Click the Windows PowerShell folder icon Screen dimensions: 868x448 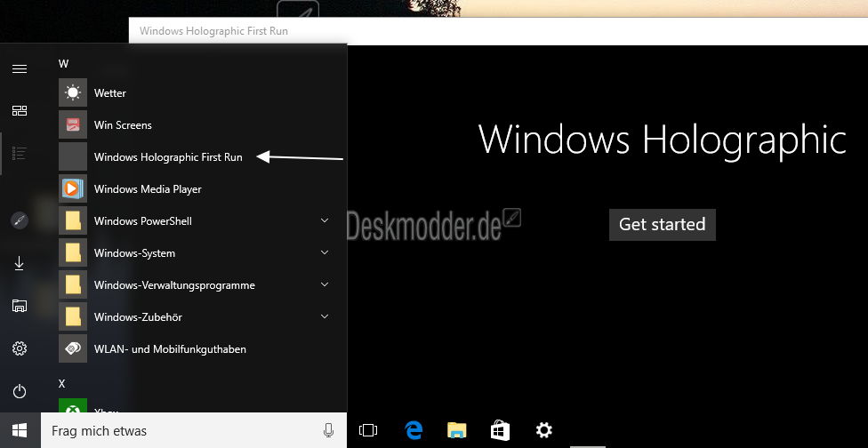click(73, 220)
